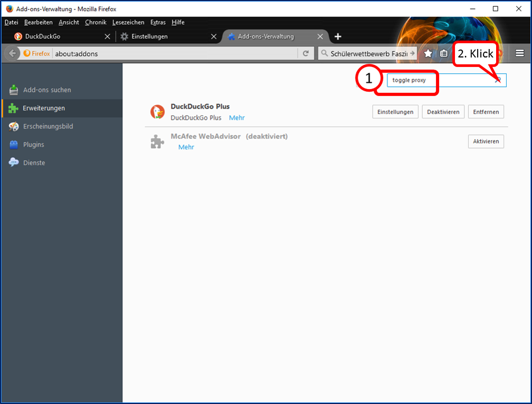Bookmark this page with the star icon
Screen dimensions: 532x404
tap(428, 54)
